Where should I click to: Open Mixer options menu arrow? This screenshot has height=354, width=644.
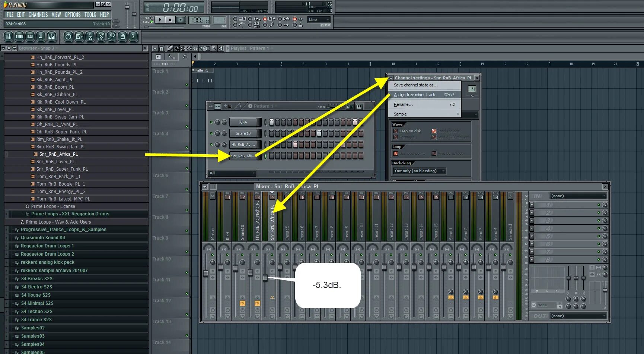[x=205, y=187]
